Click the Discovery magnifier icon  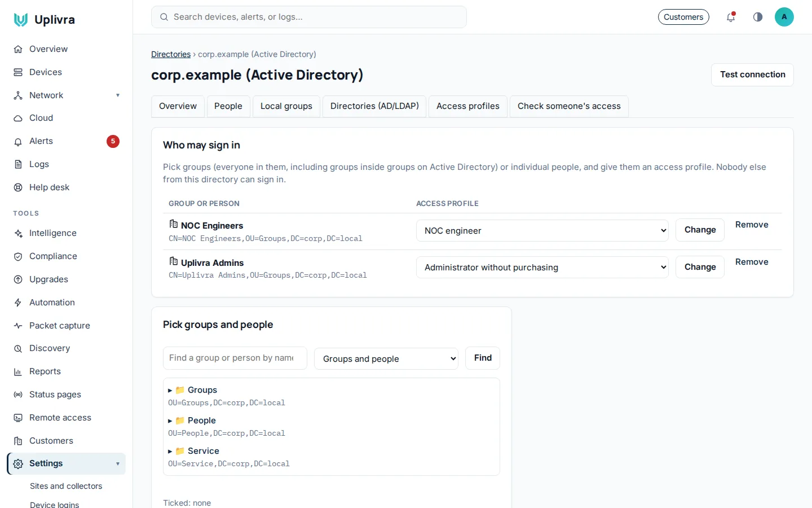coord(18,348)
